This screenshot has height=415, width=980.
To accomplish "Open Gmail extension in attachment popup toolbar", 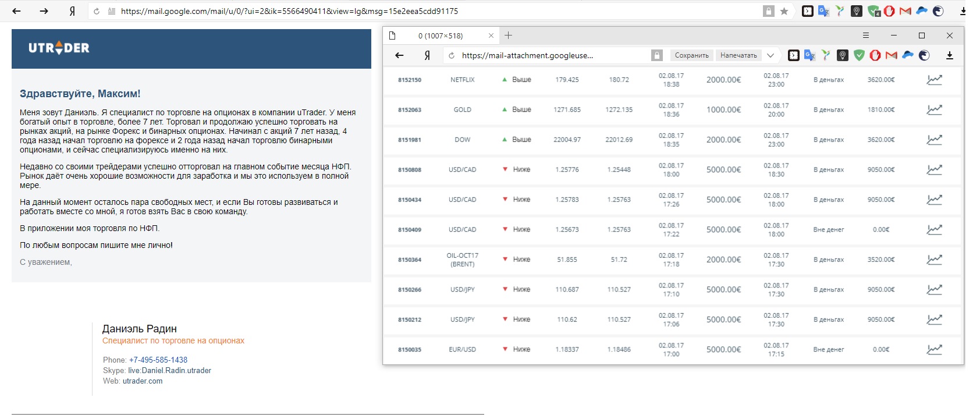I will [891, 55].
